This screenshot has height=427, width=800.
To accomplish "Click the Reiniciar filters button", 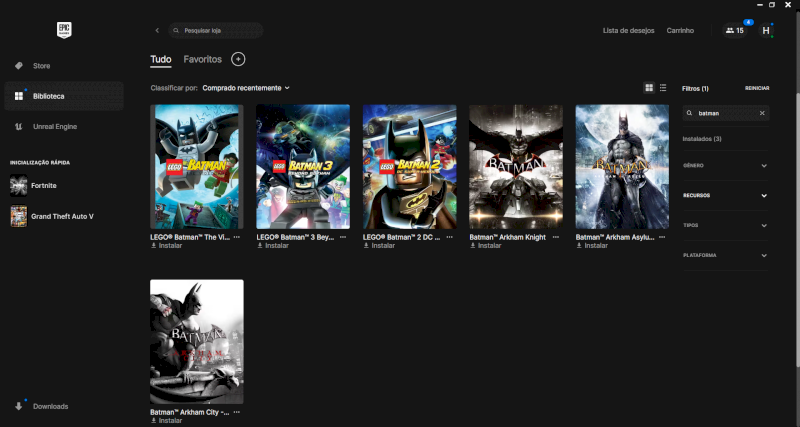I will [x=757, y=88].
